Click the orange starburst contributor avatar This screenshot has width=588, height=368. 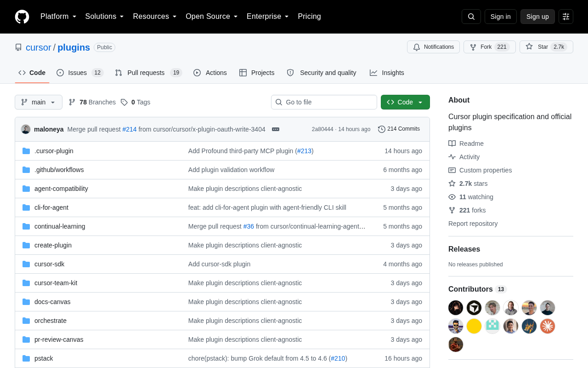pos(548,326)
